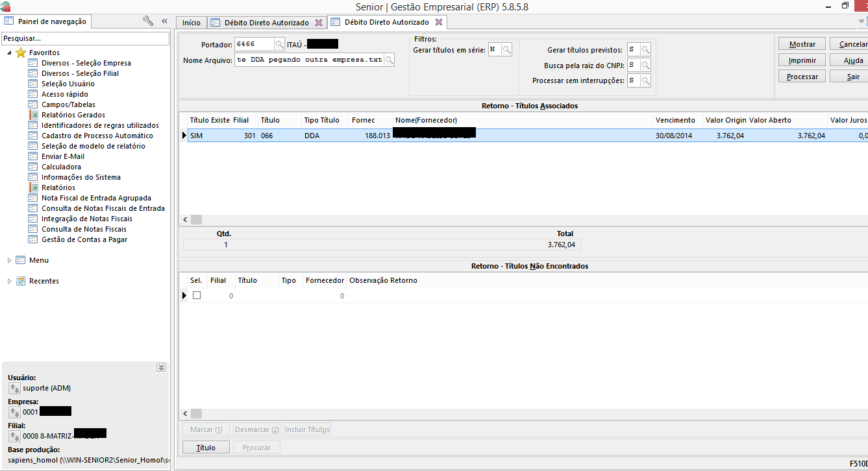
Task: Tick the Sel. checkbox in Títulos Não Encontrados
Action: (197, 295)
